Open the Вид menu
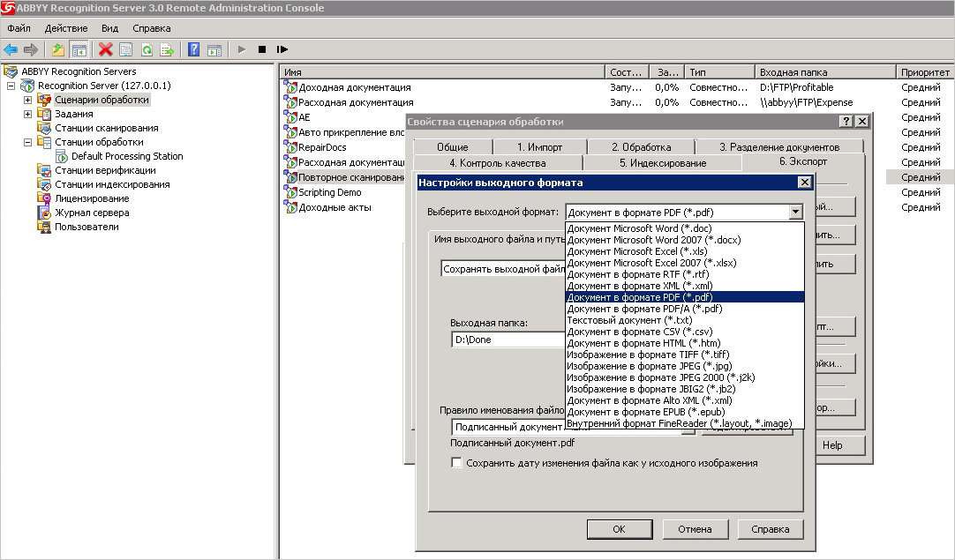955x560 pixels. pyautogui.click(x=109, y=28)
